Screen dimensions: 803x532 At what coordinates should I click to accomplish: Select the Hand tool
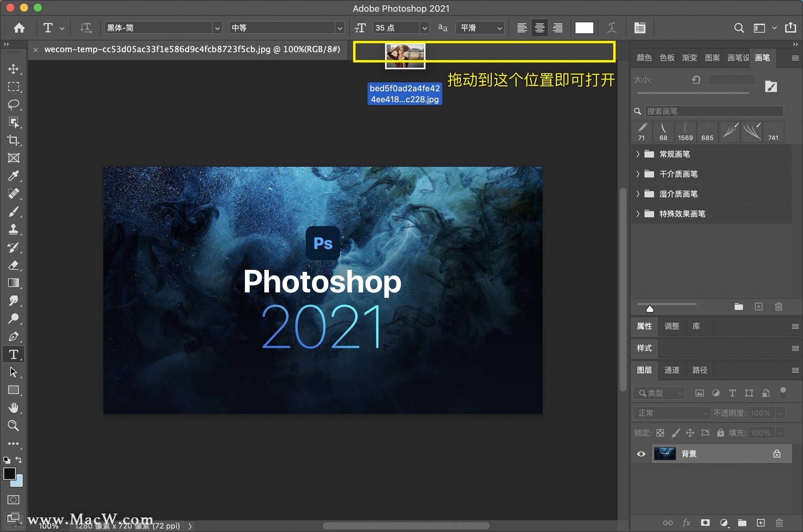pyautogui.click(x=13, y=407)
